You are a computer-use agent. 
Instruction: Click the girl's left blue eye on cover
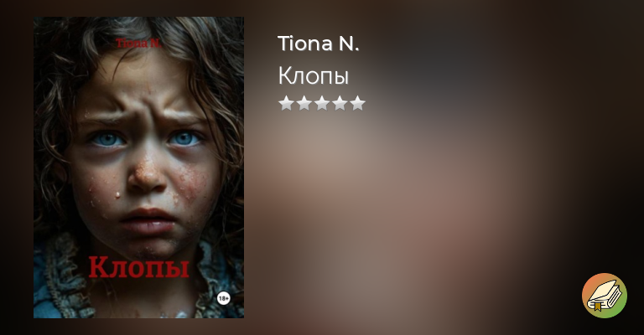(x=107, y=139)
